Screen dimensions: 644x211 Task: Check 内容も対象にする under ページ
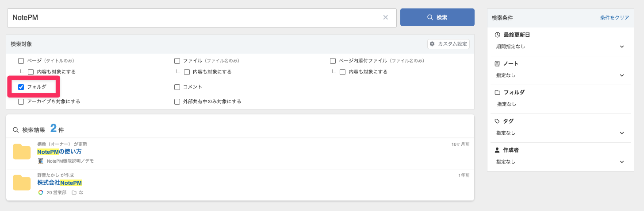click(31, 72)
